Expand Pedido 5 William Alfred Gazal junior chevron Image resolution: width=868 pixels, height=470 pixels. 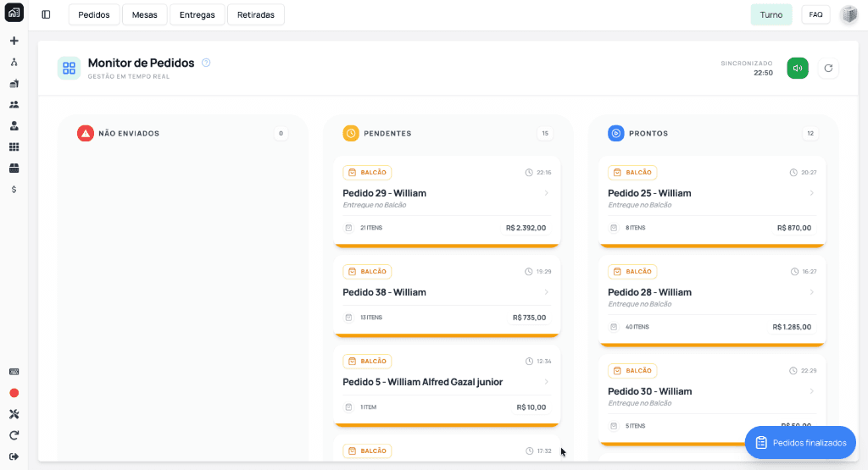547,382
